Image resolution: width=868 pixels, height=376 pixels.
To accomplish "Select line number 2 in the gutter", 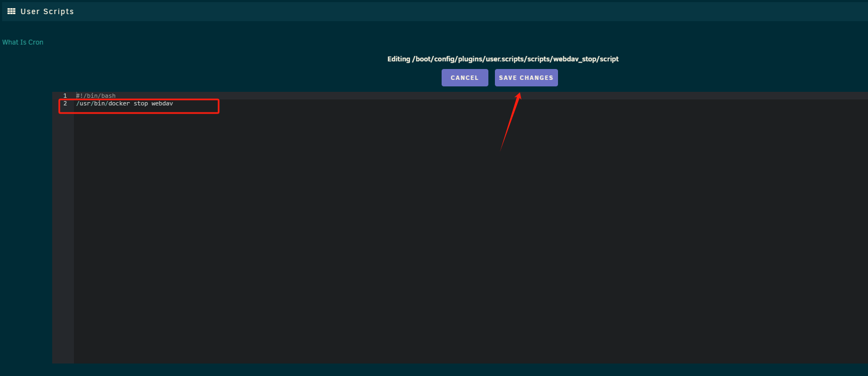I will pyautogui.click(x=65, y=103).
